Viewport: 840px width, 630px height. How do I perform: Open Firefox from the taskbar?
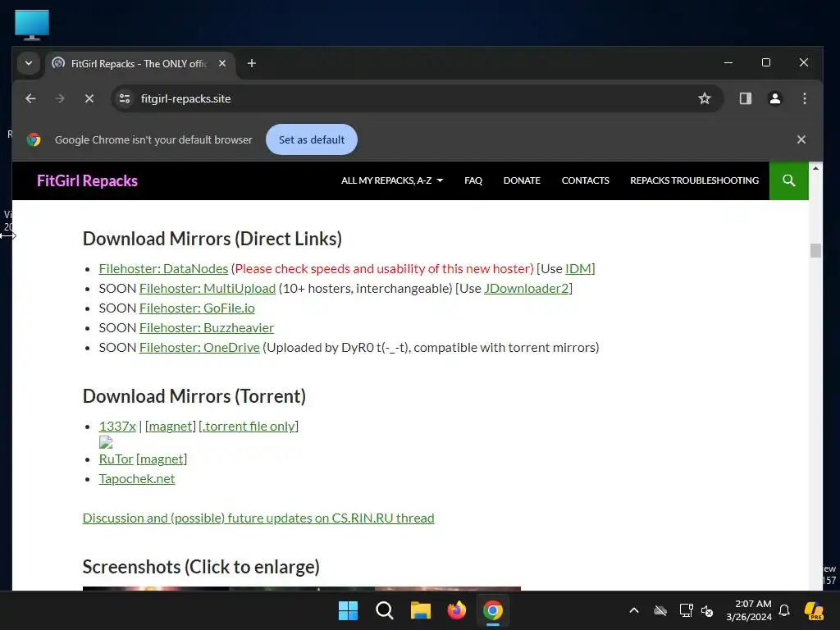point(456,610)
